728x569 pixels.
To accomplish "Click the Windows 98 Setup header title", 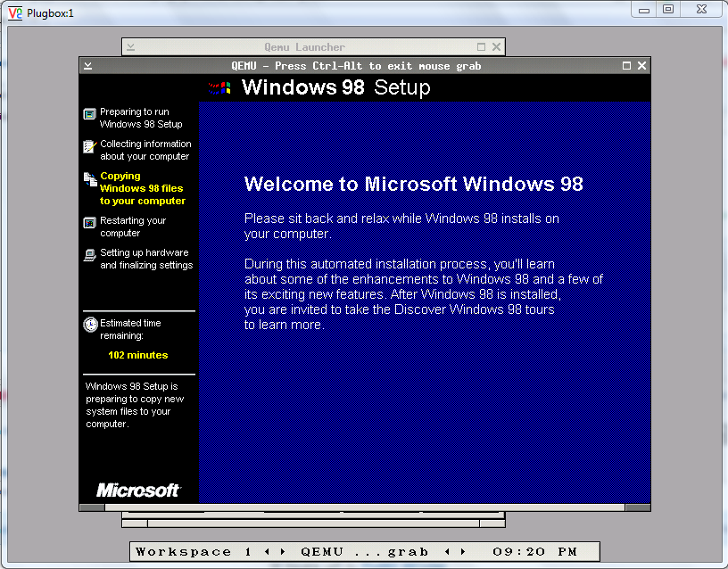I will pyautogui.click(x=336, y=87).
